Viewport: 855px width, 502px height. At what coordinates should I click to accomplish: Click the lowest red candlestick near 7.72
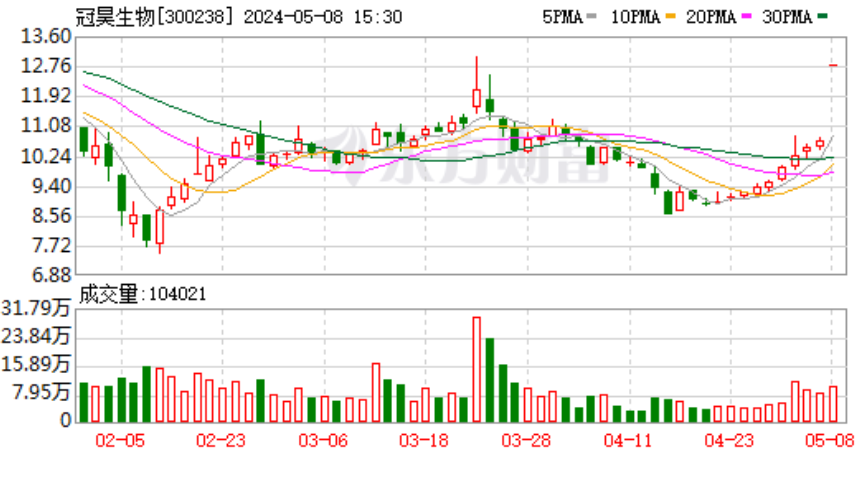[160, 230]
